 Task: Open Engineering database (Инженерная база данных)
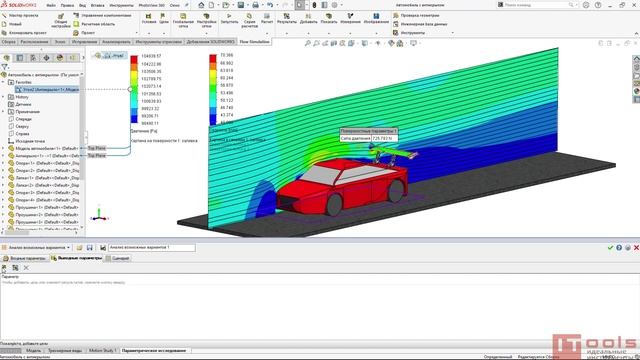point(420,24)
